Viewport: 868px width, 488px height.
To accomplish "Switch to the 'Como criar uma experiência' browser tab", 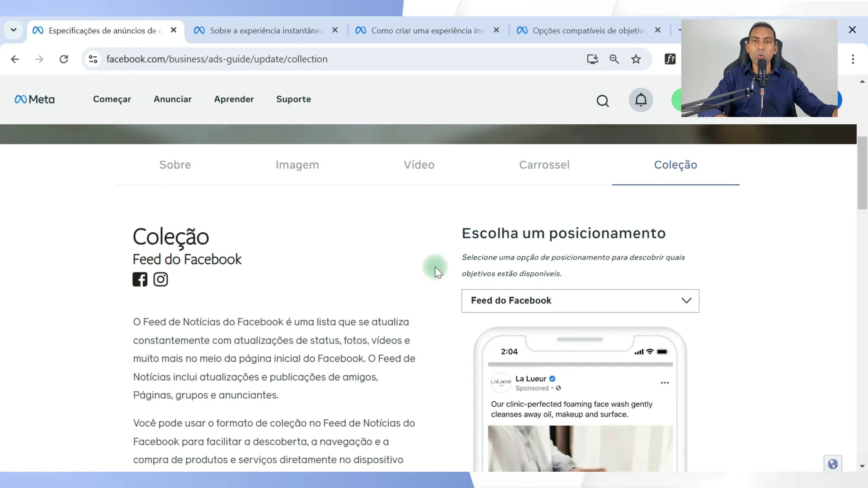I will click(428, 30).
